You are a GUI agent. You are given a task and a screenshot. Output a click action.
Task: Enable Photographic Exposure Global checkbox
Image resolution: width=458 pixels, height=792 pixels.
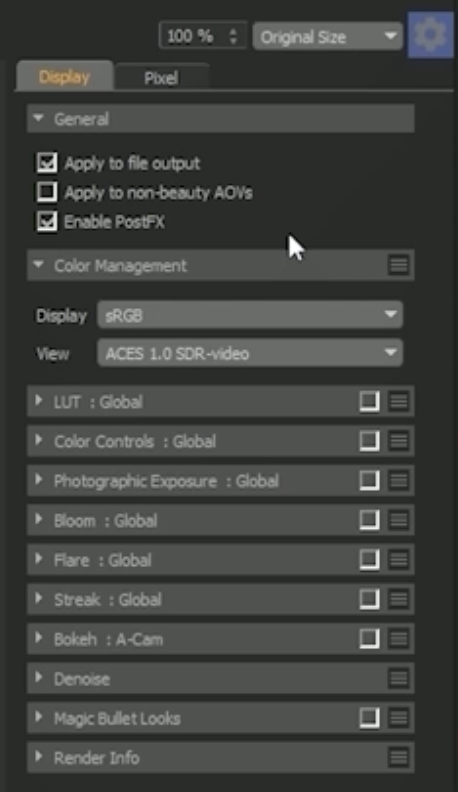point(369,480)
